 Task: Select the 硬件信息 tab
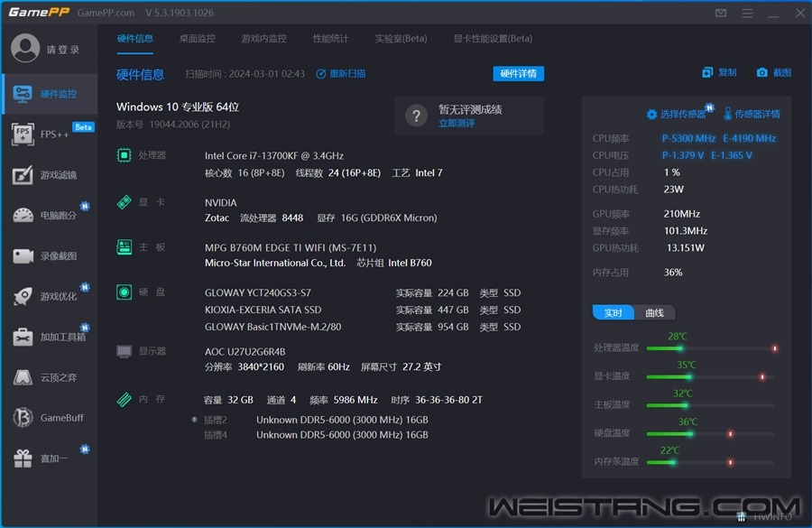[x=134, y=39]
